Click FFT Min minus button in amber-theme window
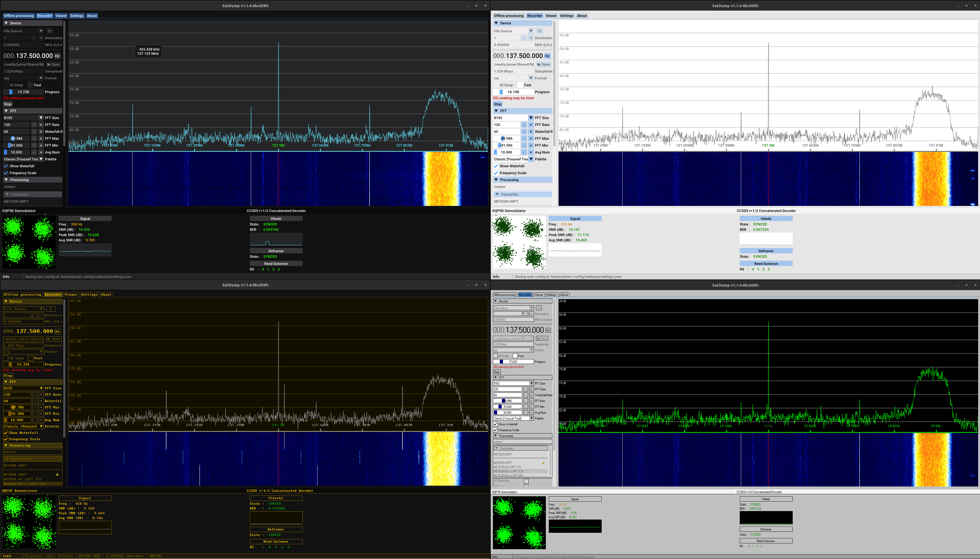980x559 pixels. coord(35,413)
